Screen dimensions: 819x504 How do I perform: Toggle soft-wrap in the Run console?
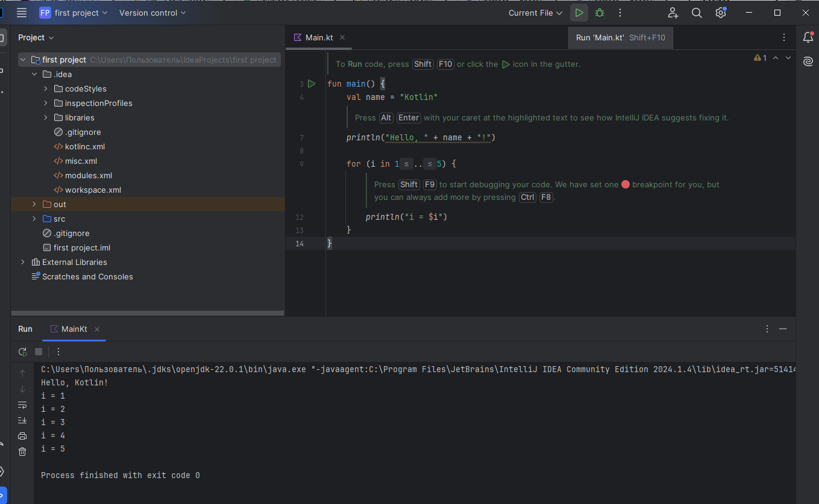click(x=22, y=405)
